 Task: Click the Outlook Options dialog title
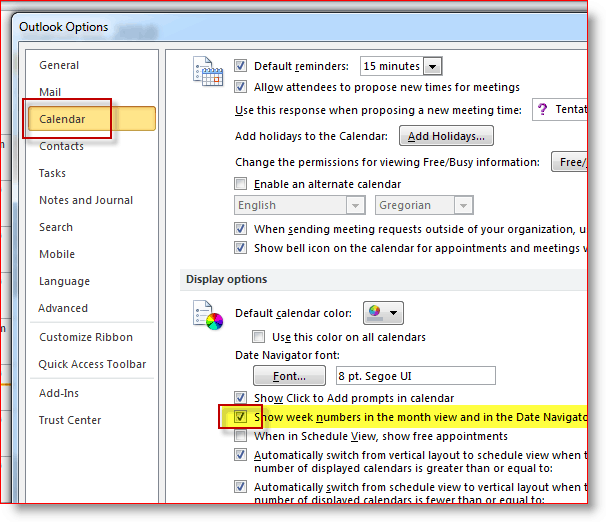point(63,27)
